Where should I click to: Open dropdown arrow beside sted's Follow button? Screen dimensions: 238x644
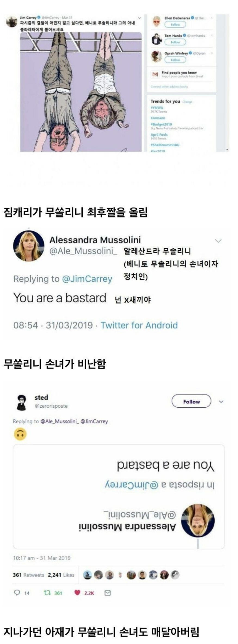point(221,402)
